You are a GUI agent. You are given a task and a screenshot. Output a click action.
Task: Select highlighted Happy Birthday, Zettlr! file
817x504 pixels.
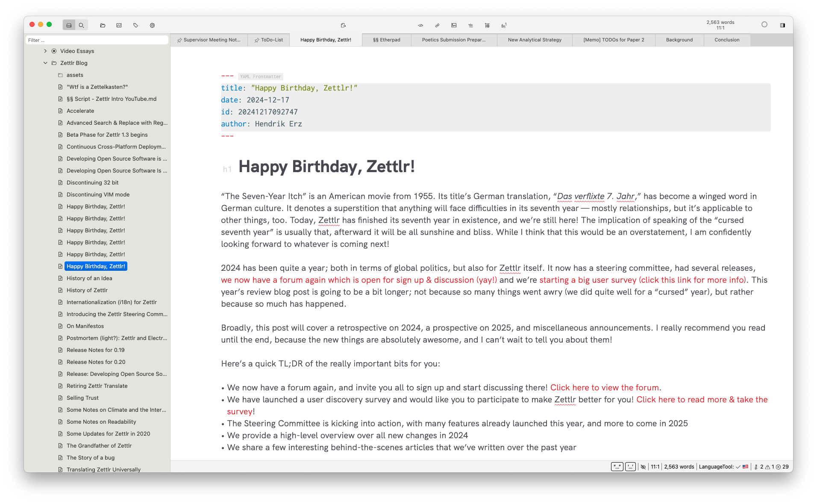(96, 266)
